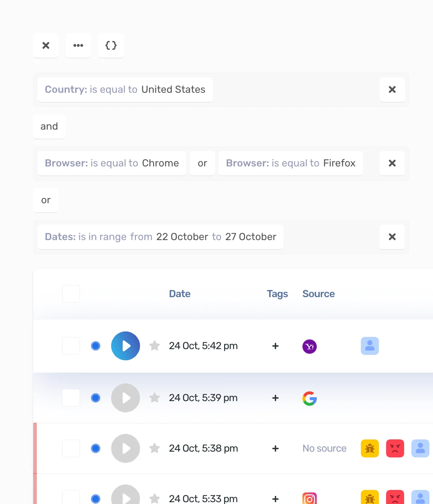Open the Country is equal to United States filter

pyautogui.click(x=125, y=90)
